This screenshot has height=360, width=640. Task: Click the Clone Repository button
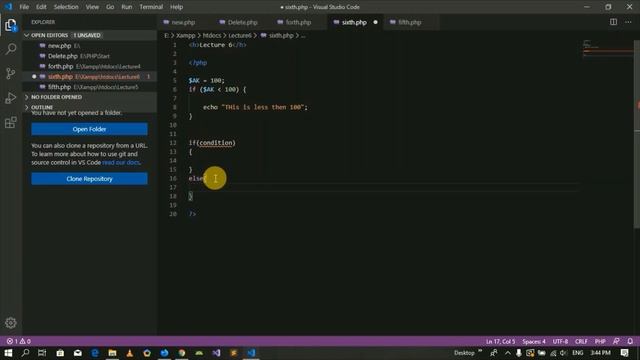[x=89, y=179]
